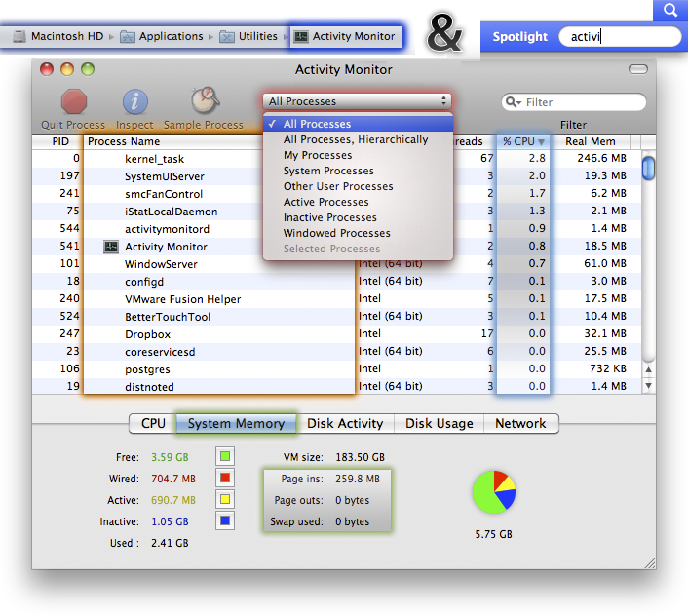Viewport: 688px width, 616px height.
Task: Switch to the System Memory tab
Action: click(236, 423)
